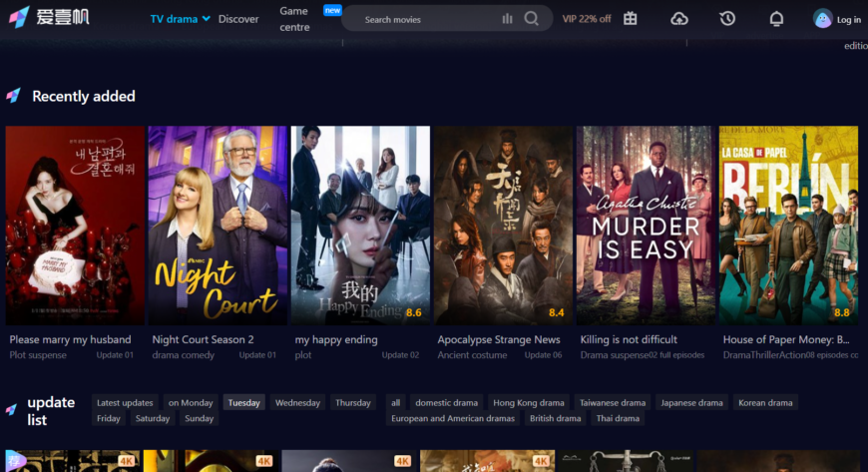The image size is (868, 472).
Task: Click the title 'House of Paper Money: B...'
Action: pyautogui.click(x=786, y=339)
